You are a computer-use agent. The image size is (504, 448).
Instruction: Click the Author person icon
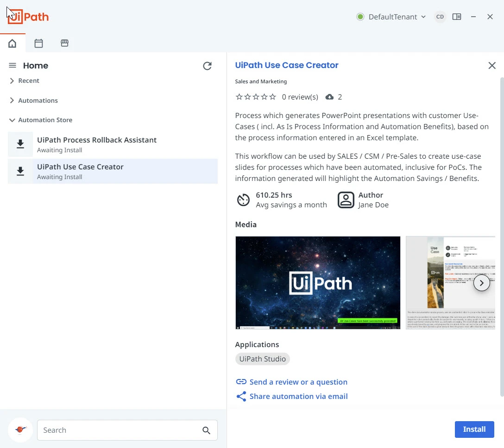[346, 200]
